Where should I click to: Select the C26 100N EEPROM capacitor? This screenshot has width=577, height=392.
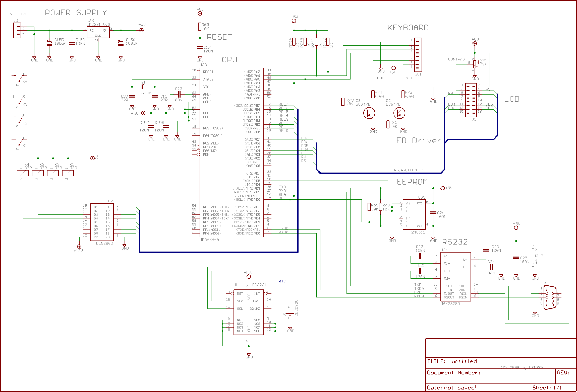point(433,213)
